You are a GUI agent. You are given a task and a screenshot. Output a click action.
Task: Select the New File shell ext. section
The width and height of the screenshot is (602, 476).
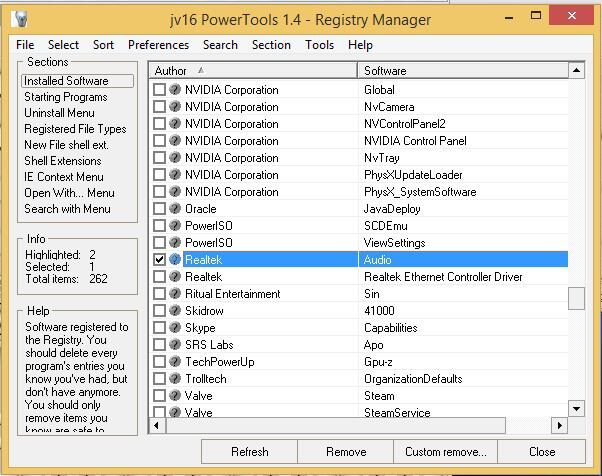pos(66,145)
